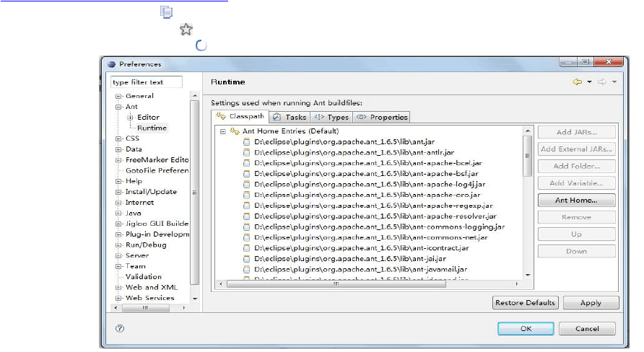Select the ant-commons-net.jar classpath entry
The width and height of the screenshot is (644, 352).
pos(371,237)
